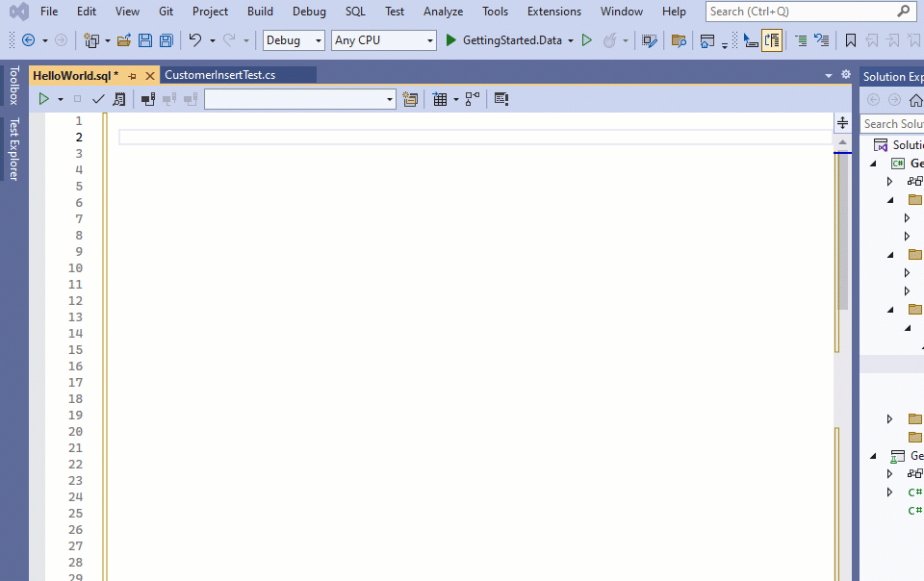Click the increase indent toolbar icon
Viewport: 924px width, 581px height.
pos(801,40)
